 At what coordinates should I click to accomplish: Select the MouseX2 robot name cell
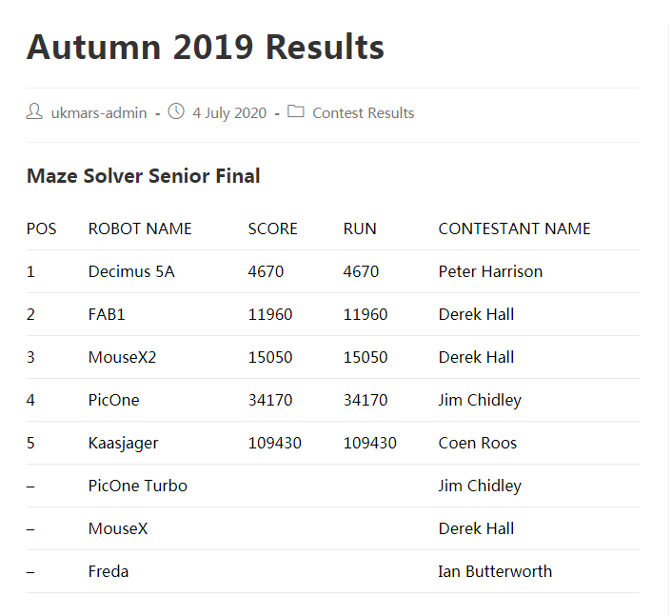click(x=122, y=357)
